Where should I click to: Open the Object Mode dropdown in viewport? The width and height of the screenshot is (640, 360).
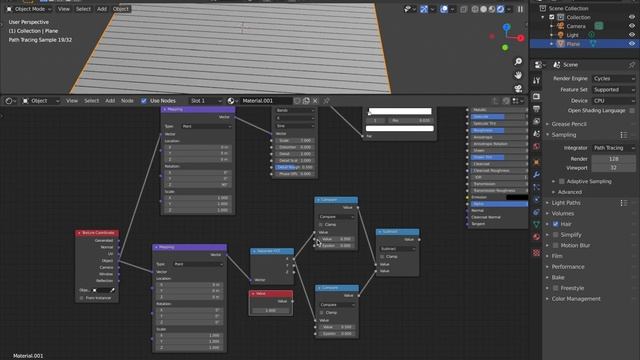pyautogui.click(x=29, y=9)
